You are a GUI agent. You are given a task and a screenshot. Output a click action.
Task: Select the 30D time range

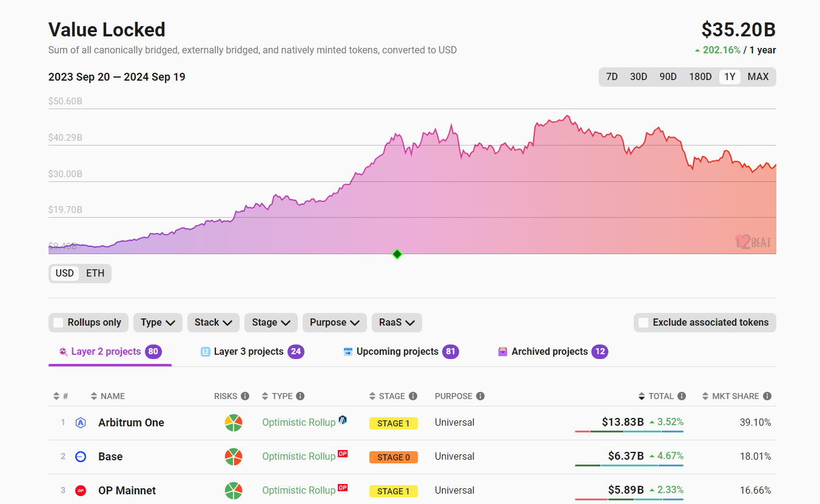pos(639,76)
